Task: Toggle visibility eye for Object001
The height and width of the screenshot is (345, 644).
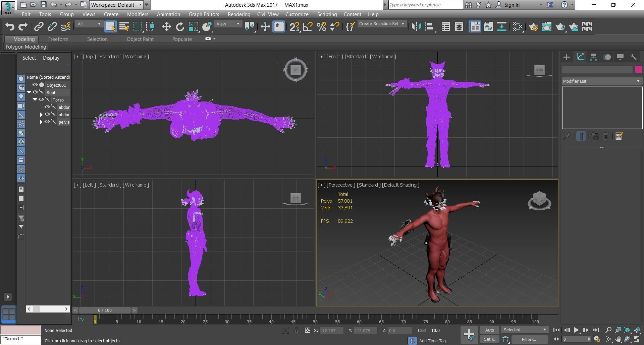Action: tap(35, 85)
